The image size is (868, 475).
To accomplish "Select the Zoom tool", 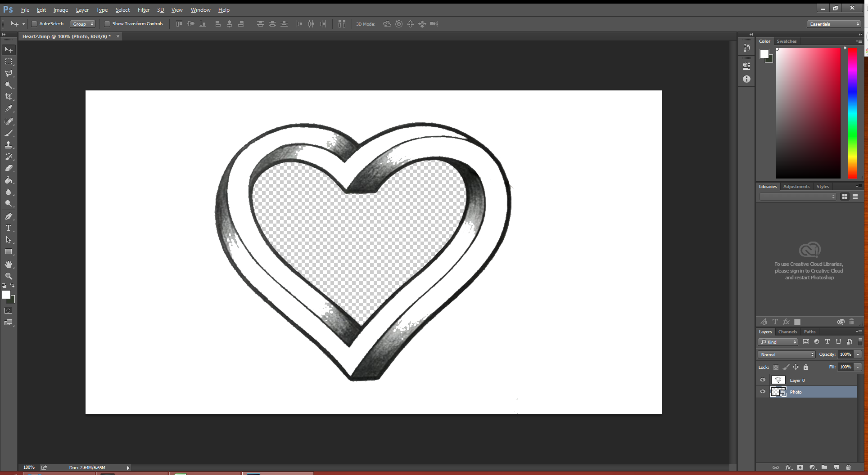I will coord(9,276).
